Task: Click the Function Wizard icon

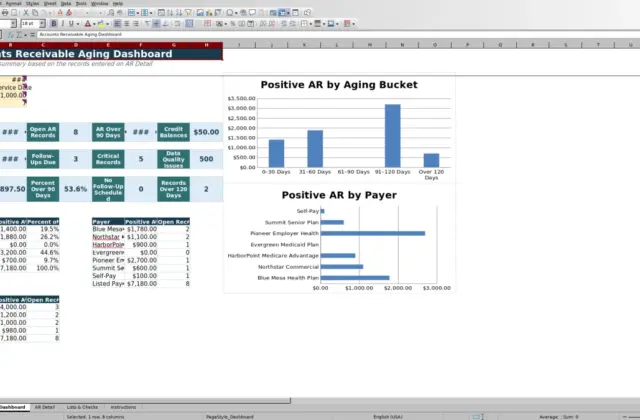Action: tap(10, 35)
